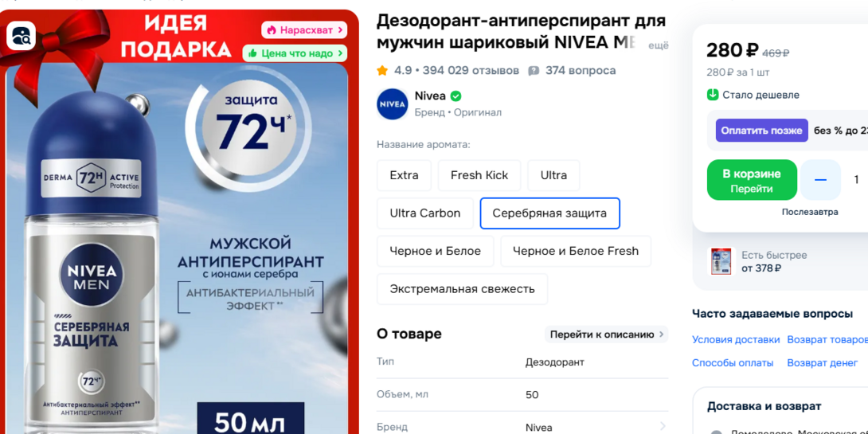Open the Условия доставки link
This screenshot has height=434, width=868.
point(736,340)
